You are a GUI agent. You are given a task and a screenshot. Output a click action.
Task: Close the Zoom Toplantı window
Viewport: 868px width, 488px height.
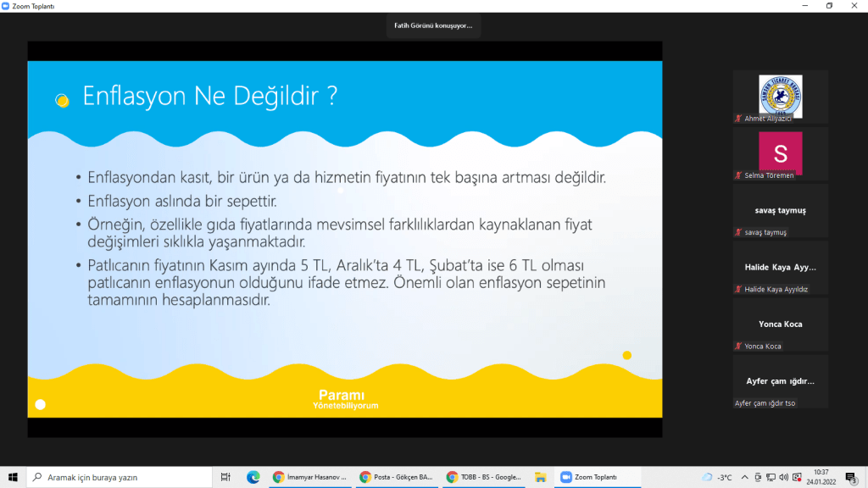pos(854,6)
